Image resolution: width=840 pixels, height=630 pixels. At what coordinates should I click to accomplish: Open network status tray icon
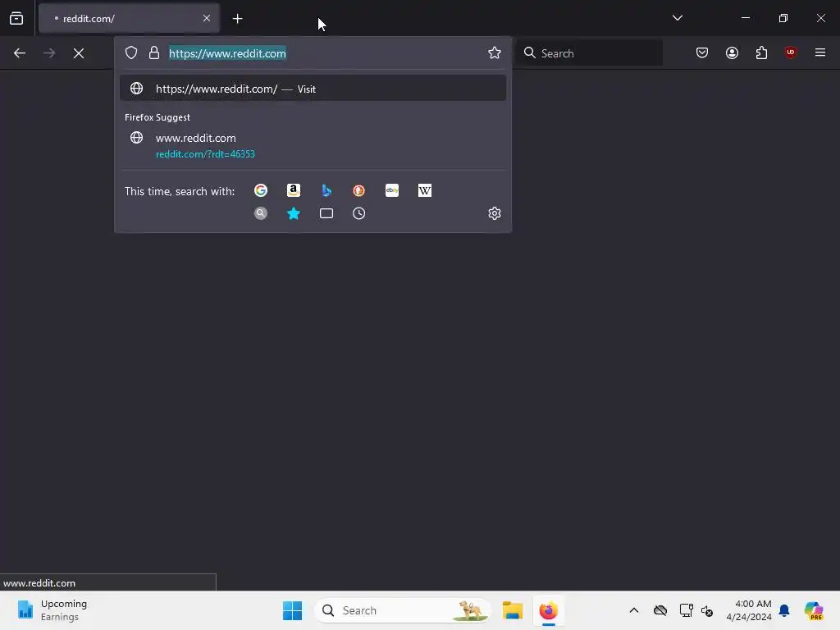click(687, 610)
